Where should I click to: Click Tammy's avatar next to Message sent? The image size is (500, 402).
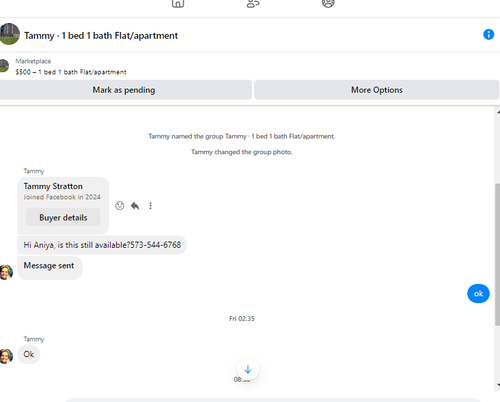click(x=6, y=272)
